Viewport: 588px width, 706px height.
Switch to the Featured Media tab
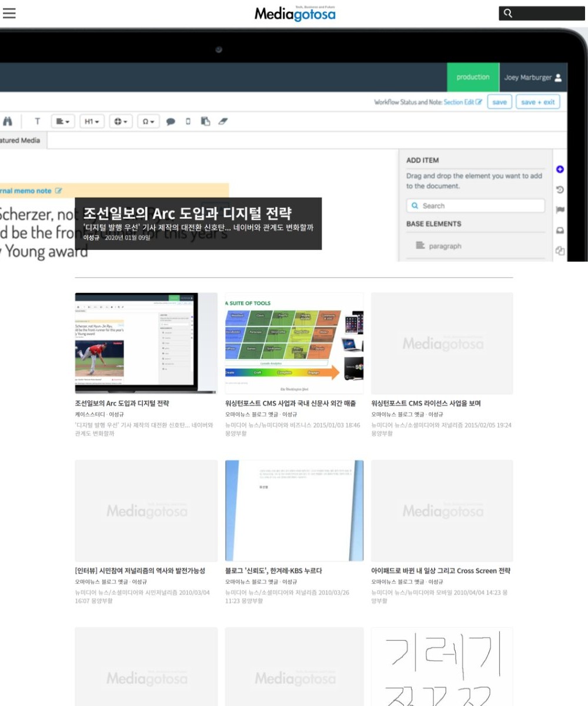21,141
